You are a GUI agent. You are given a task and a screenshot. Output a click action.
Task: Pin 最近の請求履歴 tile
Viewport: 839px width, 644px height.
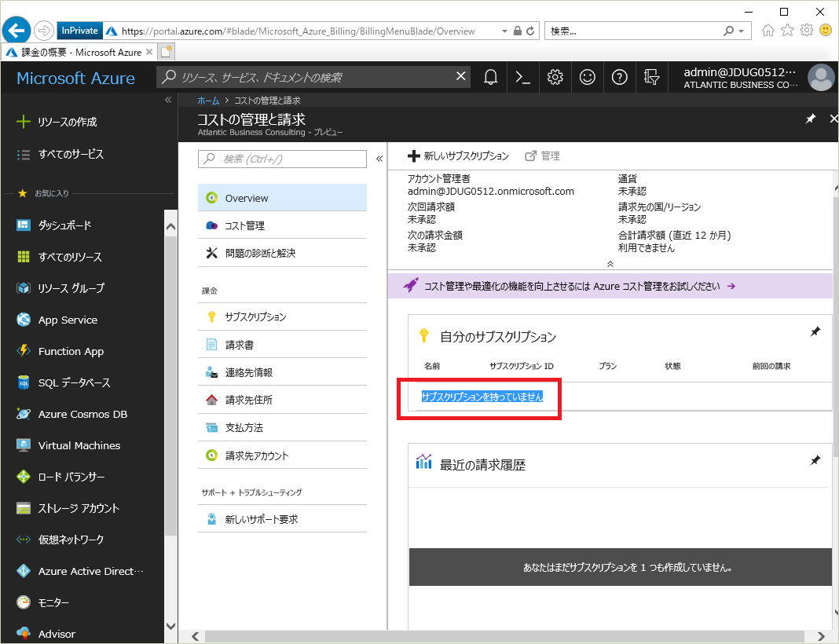(x=815, y=460)
